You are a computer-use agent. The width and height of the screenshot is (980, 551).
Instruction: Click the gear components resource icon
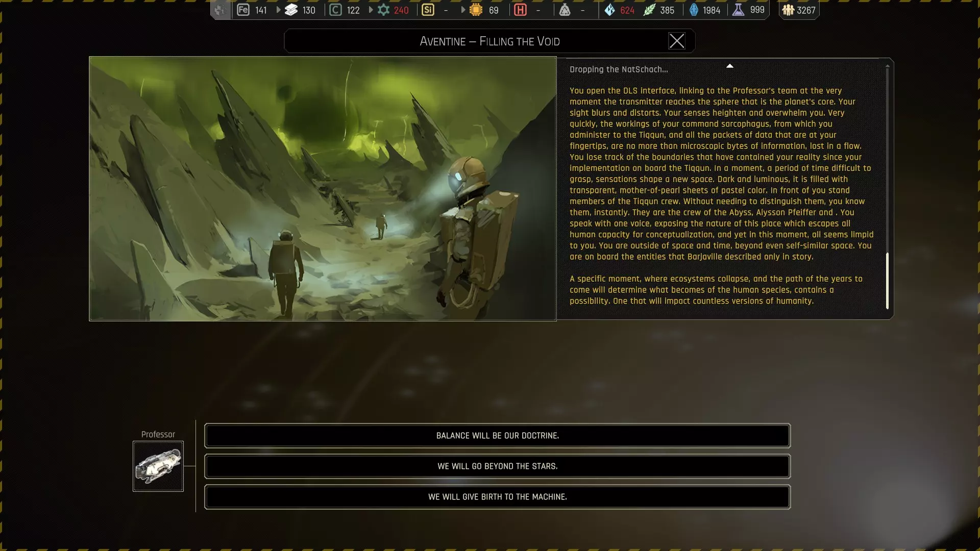tap(383, 10)
